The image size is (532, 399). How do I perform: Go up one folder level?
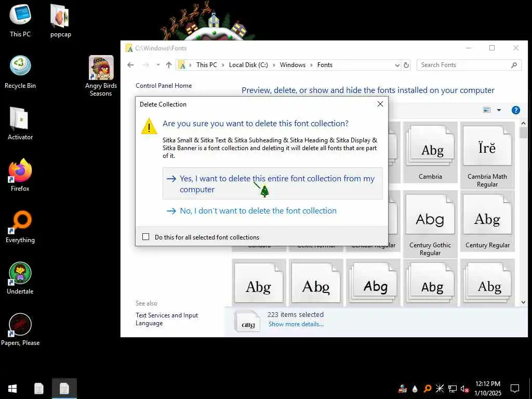(169, 65)
